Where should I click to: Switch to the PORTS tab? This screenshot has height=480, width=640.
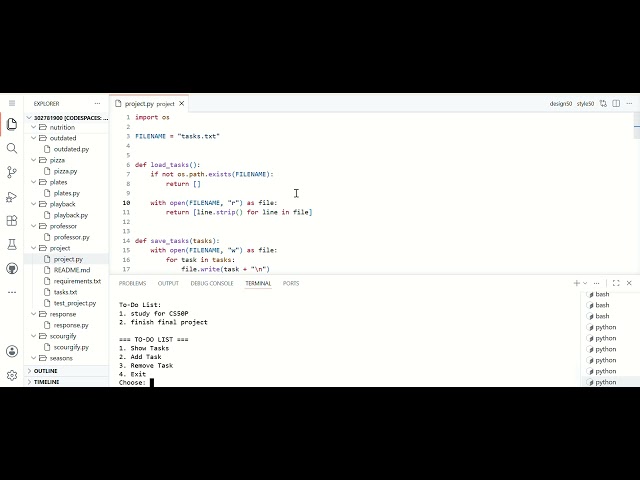point(291,283)
